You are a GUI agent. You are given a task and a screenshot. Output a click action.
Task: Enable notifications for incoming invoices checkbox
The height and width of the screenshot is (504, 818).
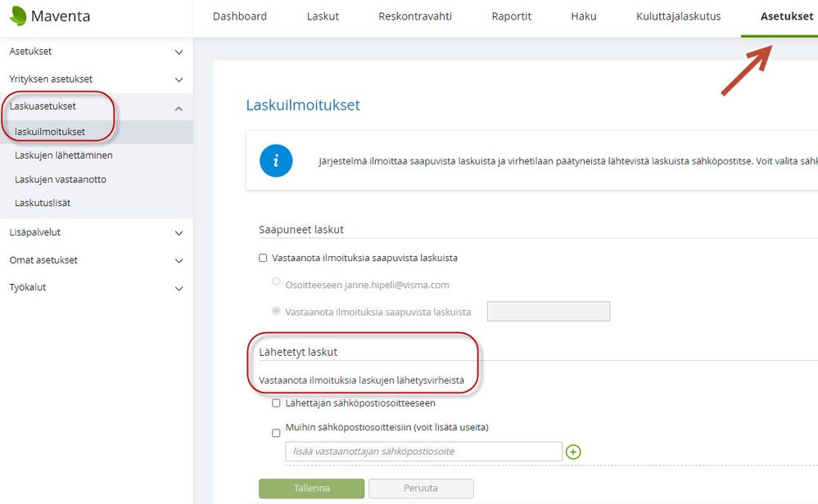(x=264, y=258)
